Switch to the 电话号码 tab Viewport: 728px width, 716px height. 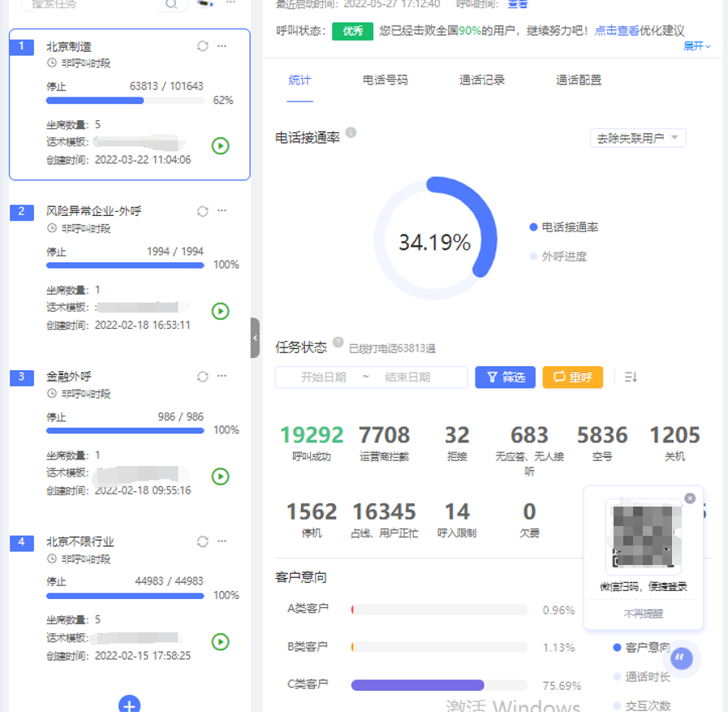pyautogui.click(x=386, y=80)
